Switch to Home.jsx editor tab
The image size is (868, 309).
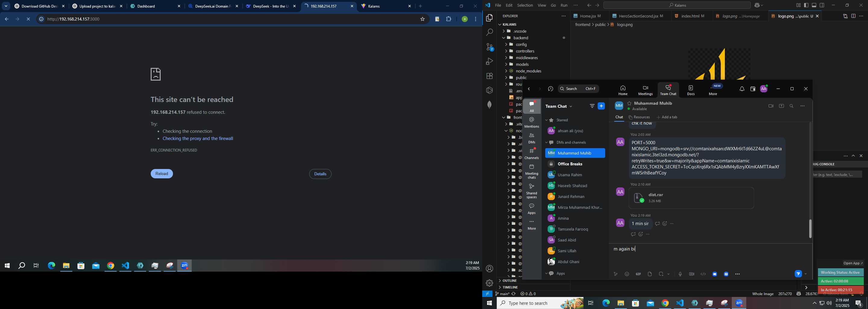[590, 16]
